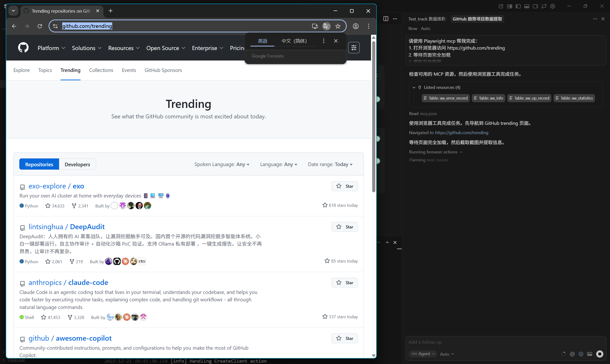This screenshot has height=364, width=610.
Task: Switch to the Developers view toggle
Action: click(77, 164)
